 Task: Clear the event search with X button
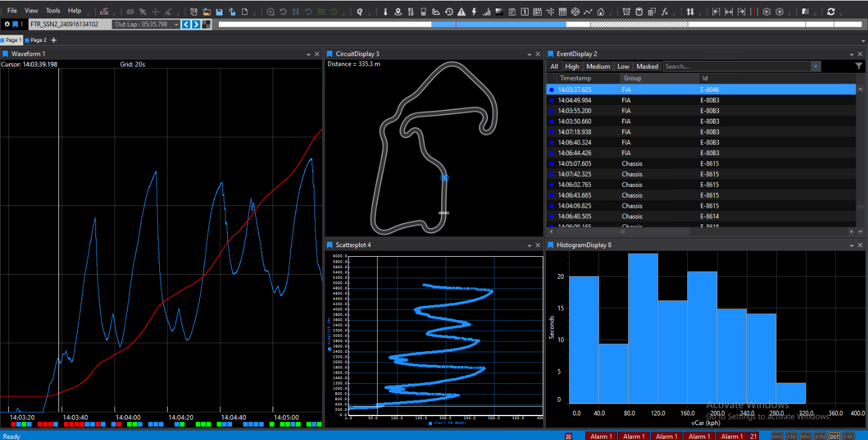tap(816, 66)
